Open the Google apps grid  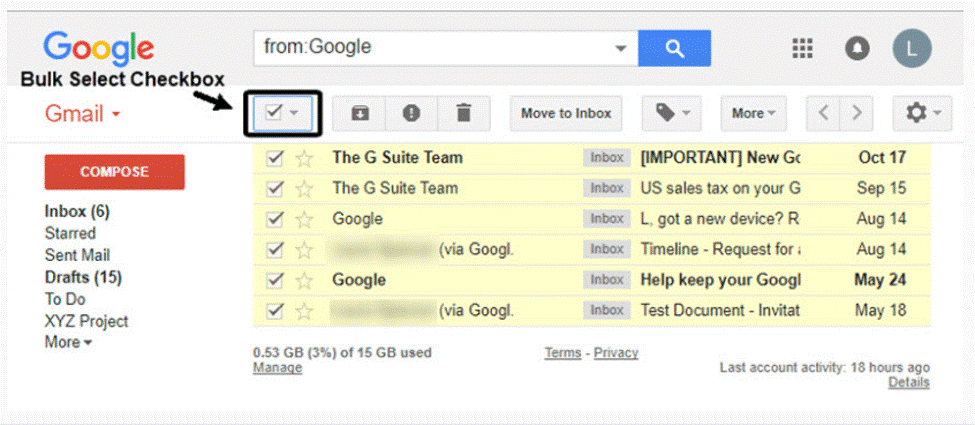click(802, 48)
